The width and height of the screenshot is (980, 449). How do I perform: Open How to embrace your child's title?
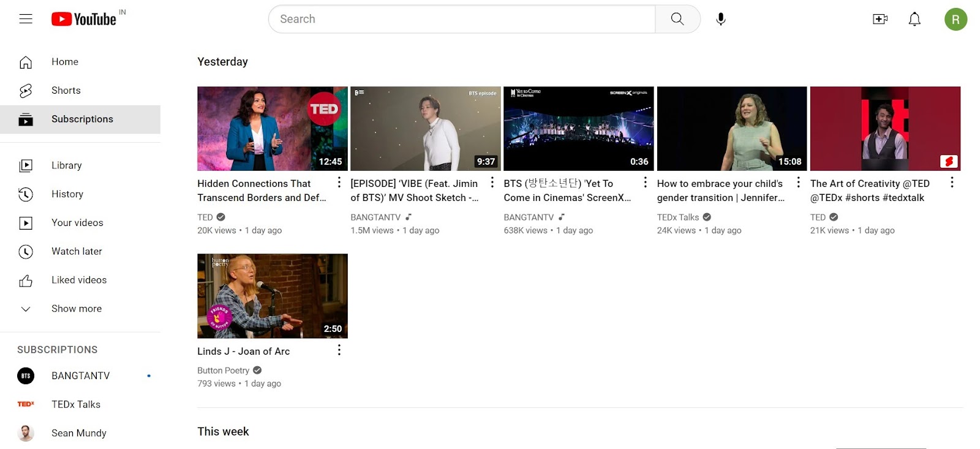[721, 191]
